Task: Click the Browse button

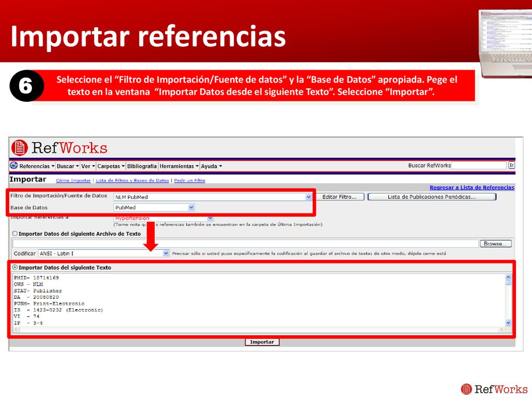Action: point(496,244)
